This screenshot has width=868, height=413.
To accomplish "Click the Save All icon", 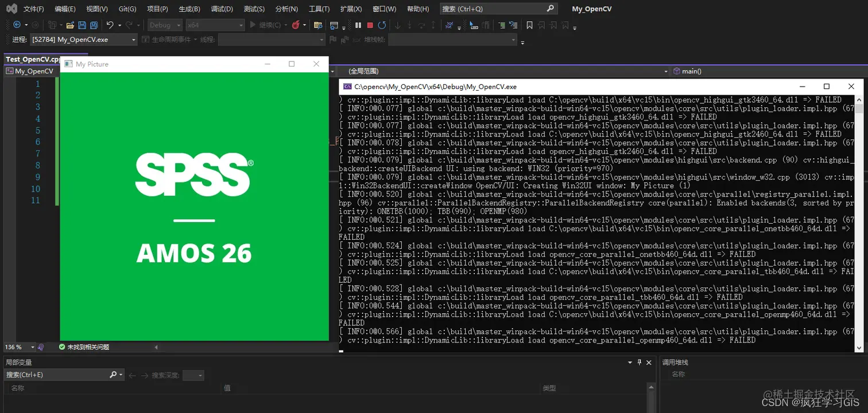I will pyautogui.click(x=94, y=25).
